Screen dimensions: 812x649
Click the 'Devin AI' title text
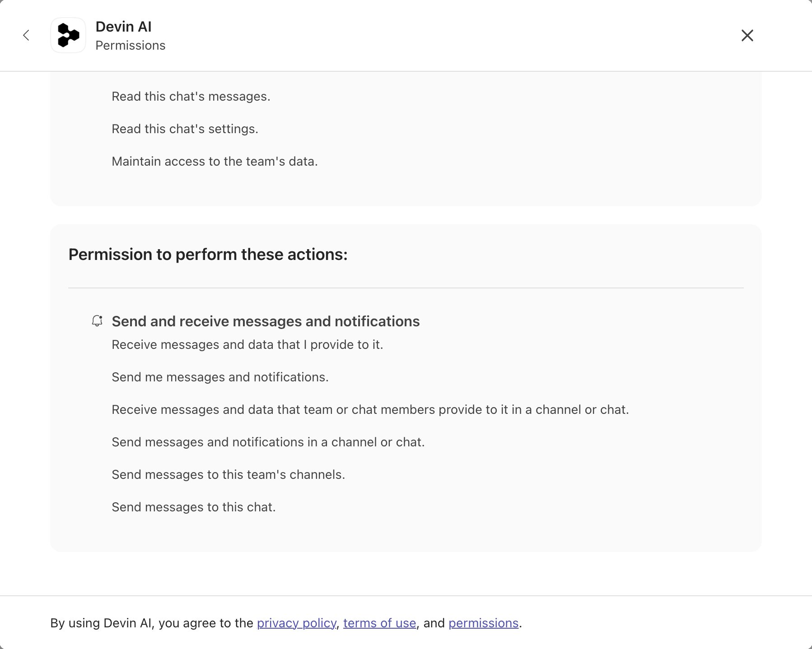[123, 27]
